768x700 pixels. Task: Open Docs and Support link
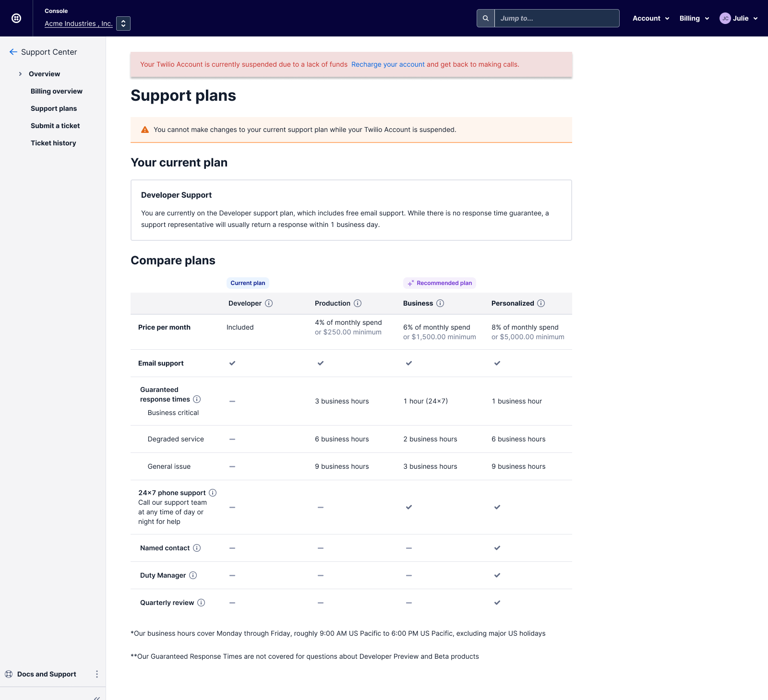point(47,674)
